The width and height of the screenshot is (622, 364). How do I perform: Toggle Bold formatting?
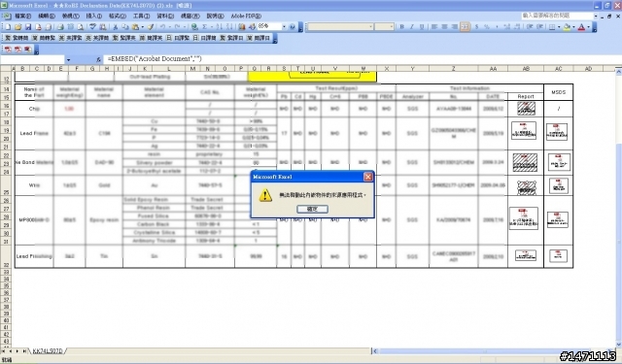tap(401, 27)
